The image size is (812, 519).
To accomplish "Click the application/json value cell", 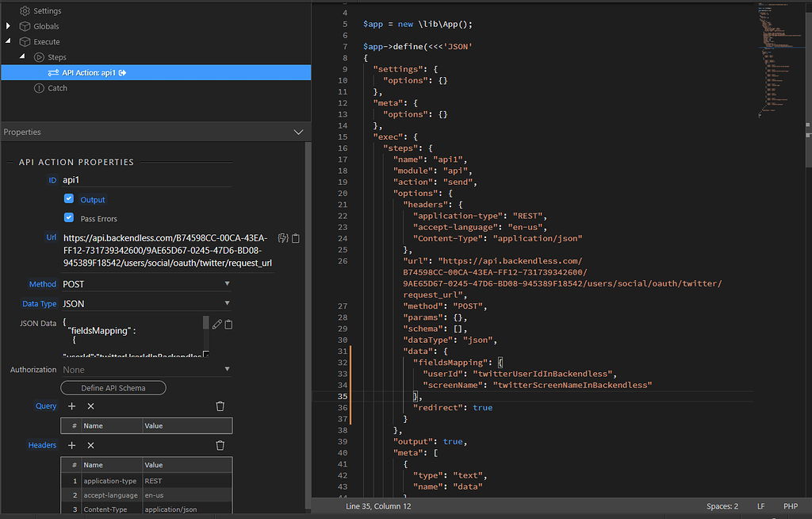I will (x=187, y=509).
